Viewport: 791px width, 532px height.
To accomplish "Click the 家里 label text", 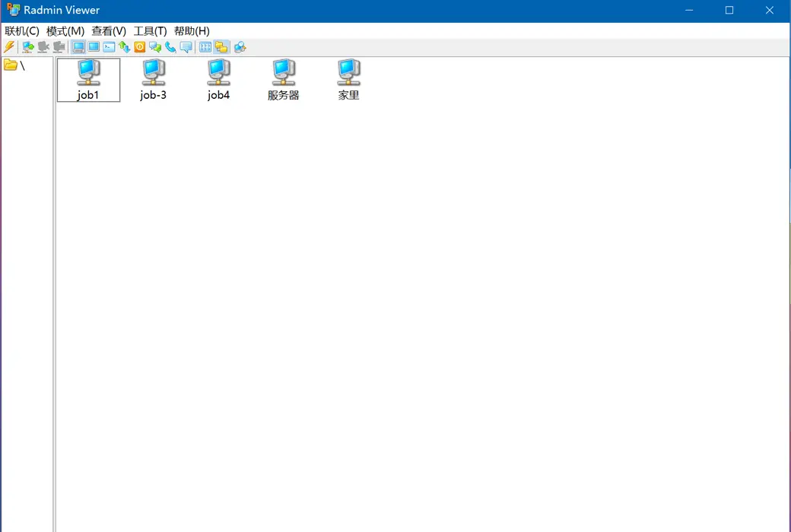I will click(x=348, y=95).
